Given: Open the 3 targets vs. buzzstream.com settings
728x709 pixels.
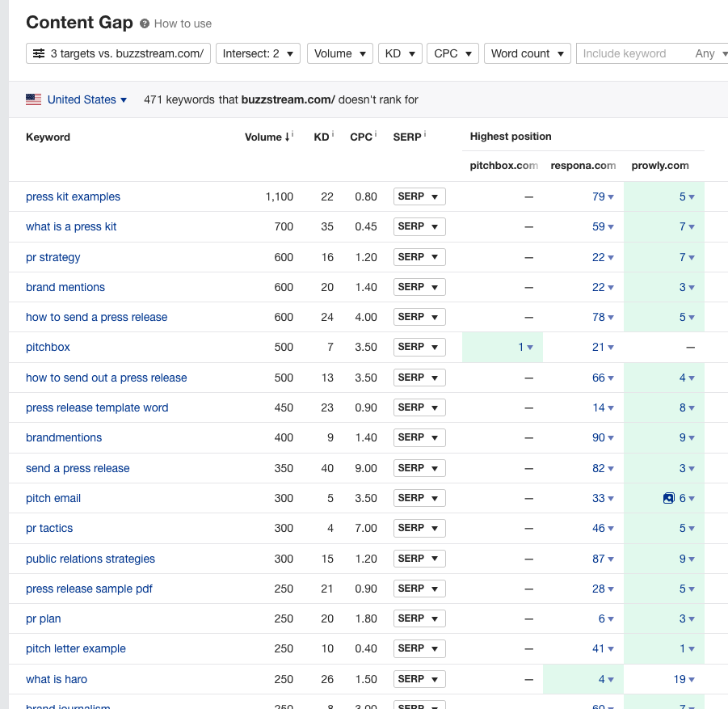Looking at the screenshot, I should tap(119, 53).
